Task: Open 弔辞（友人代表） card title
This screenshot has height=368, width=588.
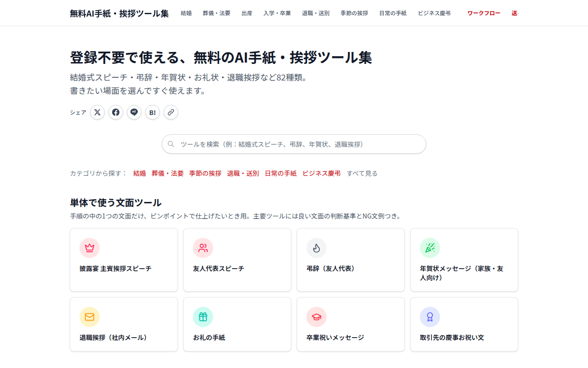Action: (332, 269)
